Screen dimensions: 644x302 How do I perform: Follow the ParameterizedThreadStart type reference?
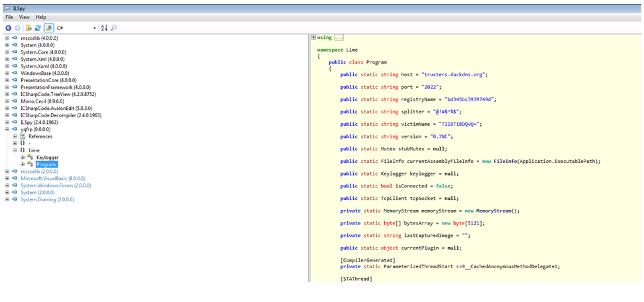[x=417, y=266]
